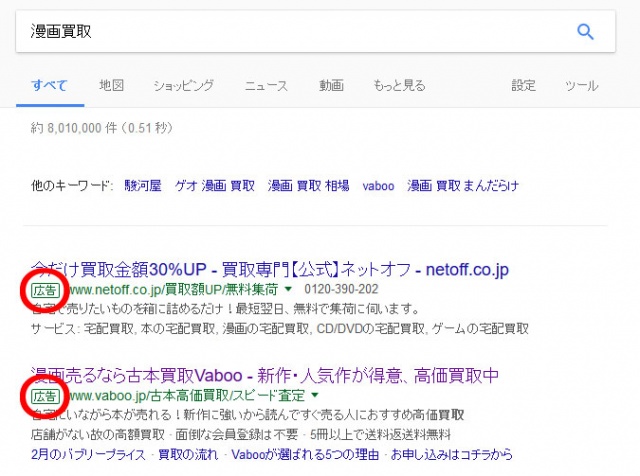Image resolution: width=640 pixels, height=476 pixels.
Task: Expand the dropdown arrow beside the vaboo URL
Action: click(315, 395)
